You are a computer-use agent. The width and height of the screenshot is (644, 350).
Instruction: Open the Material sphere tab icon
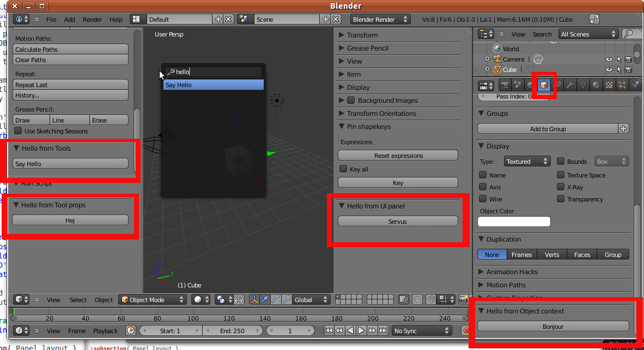tap(596, 85)
